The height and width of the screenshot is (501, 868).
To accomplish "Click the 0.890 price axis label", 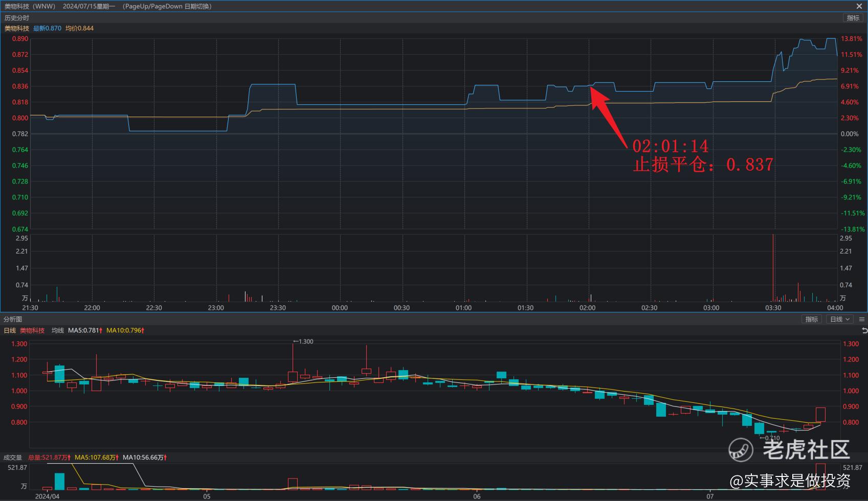I will click(20, 39).
